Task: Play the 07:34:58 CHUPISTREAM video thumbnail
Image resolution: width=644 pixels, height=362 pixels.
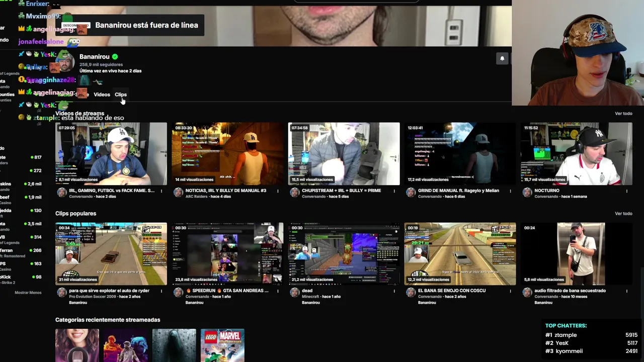Action: 344,154
